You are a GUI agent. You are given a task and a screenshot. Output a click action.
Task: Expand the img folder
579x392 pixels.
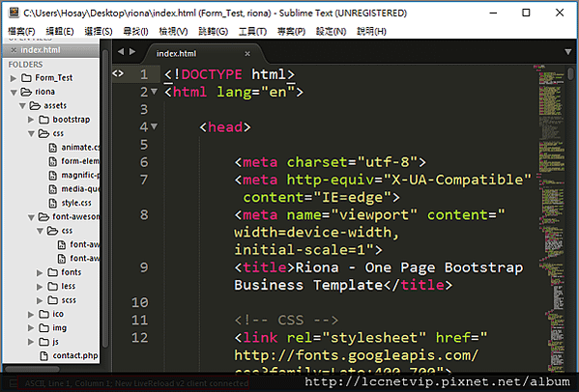click(31, 328)
